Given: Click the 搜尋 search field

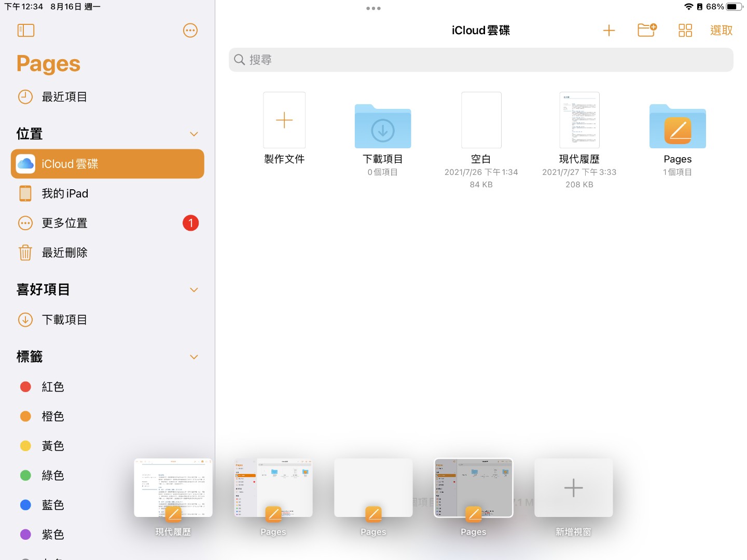Looking at the screenshot, I should click(481, 60).
